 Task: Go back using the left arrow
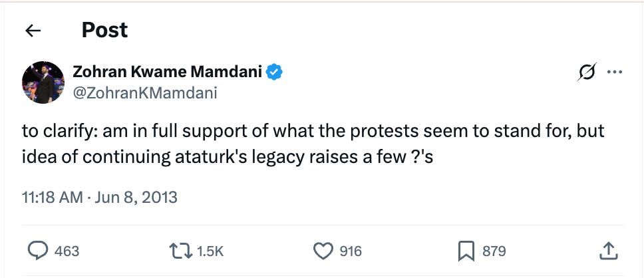pos(33,31)
